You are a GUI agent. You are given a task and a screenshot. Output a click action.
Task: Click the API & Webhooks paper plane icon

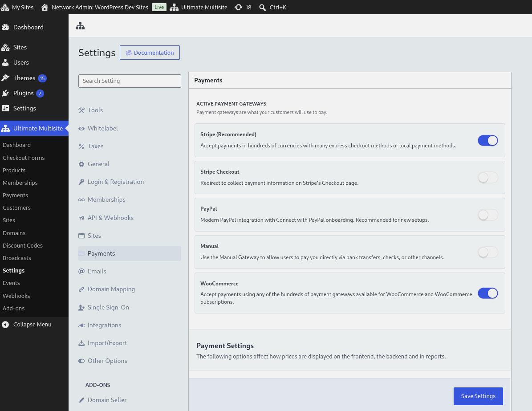click(81, 218)
